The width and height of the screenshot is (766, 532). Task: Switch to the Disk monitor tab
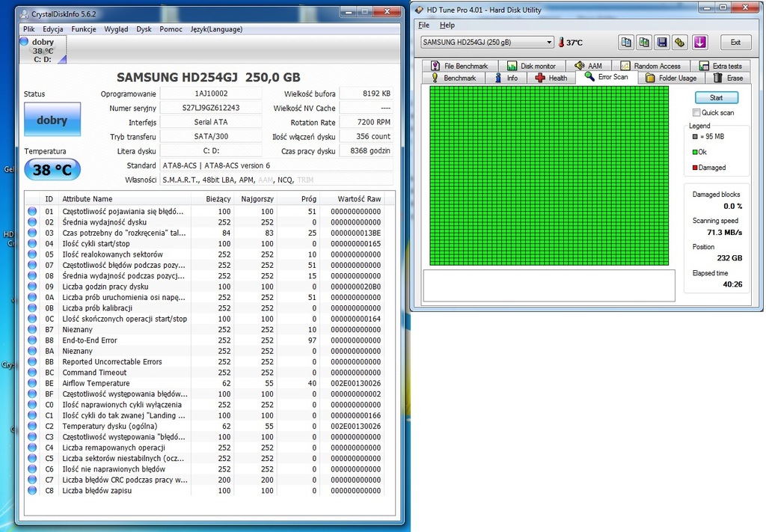(531, 66)
